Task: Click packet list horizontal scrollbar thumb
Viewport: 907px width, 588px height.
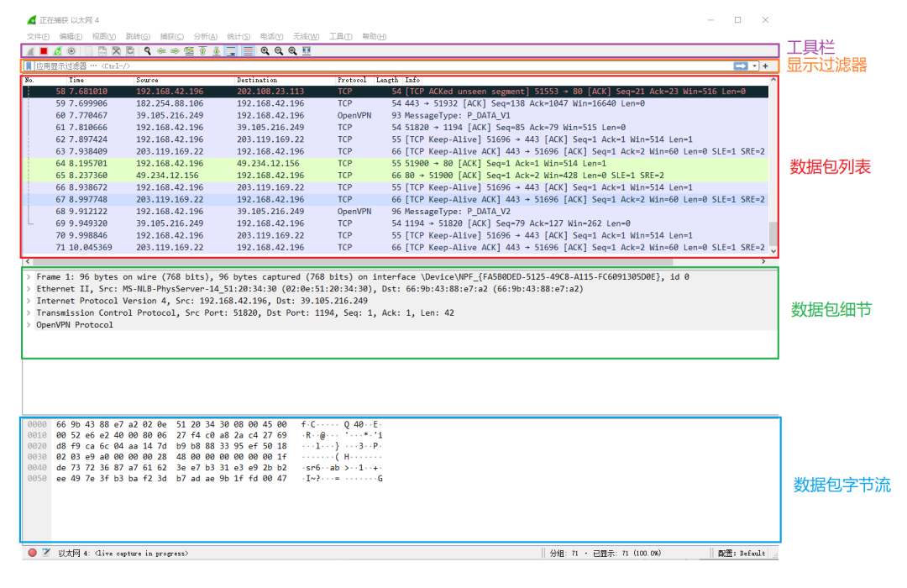Action: click(x=353, y=262)
